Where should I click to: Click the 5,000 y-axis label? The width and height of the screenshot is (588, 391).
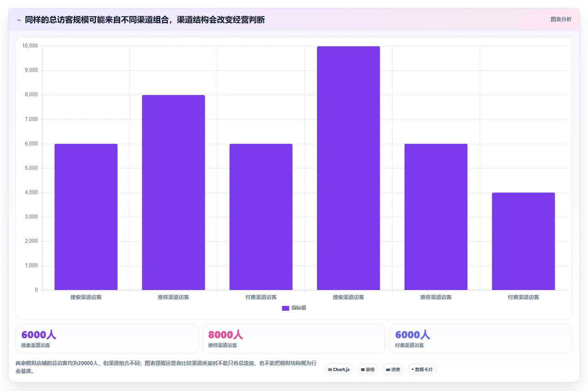click(x=31, y=168)
